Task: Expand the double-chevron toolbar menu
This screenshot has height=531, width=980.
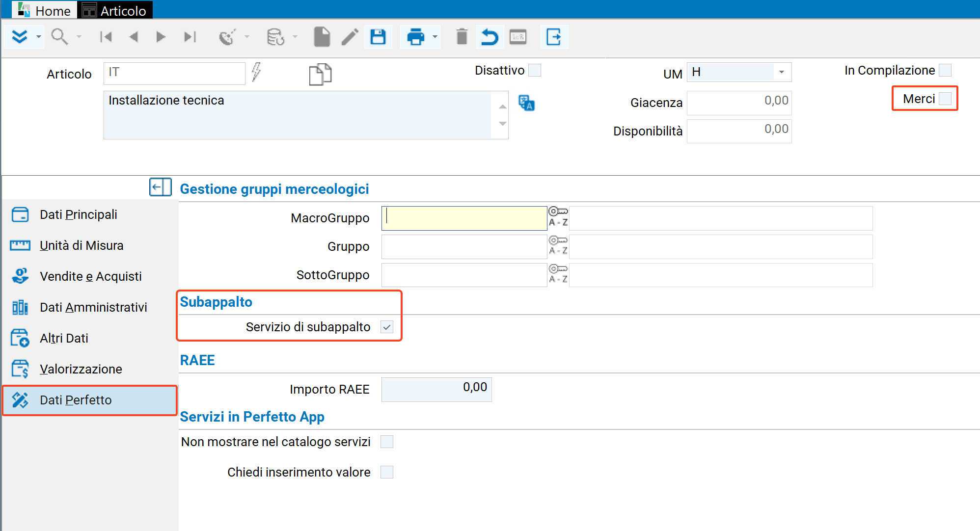Action: coord(20,37)
